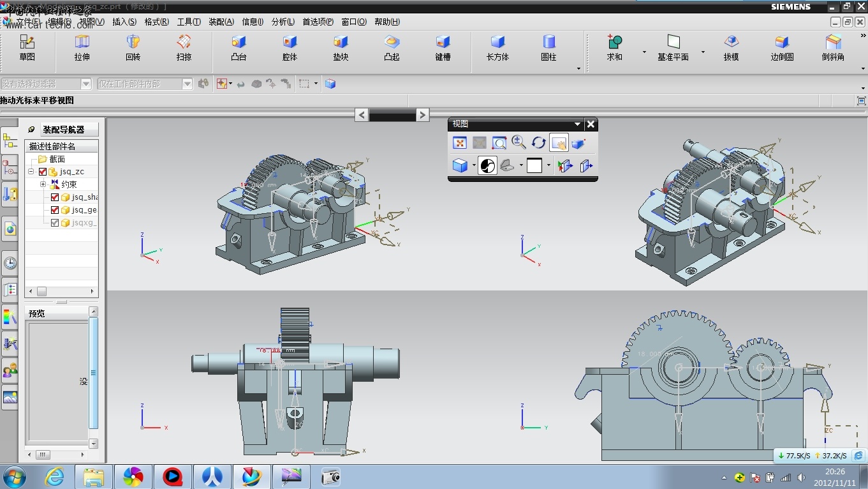The width and height of the screenshot is (868, 489).
Task: Uncheck the jsq_sha component checkbox
Action: 55,197
